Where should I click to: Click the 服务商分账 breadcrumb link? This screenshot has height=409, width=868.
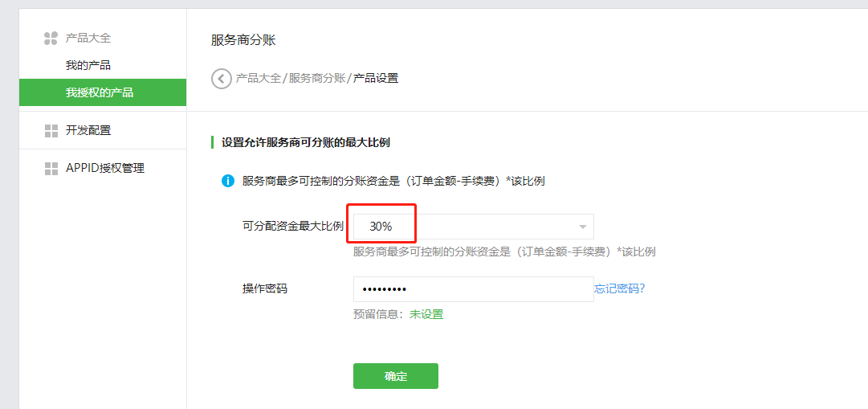pos(317,78)
